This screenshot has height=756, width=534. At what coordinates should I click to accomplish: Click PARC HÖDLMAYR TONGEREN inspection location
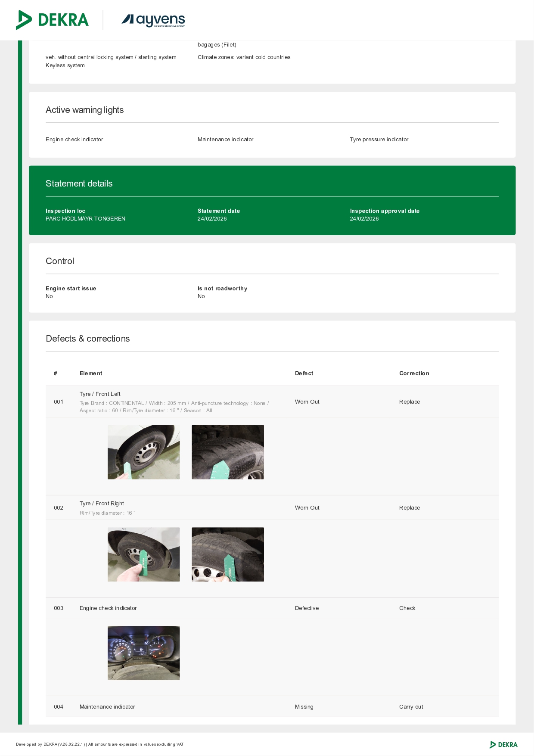pyautogui.click(x=85, y=219)
